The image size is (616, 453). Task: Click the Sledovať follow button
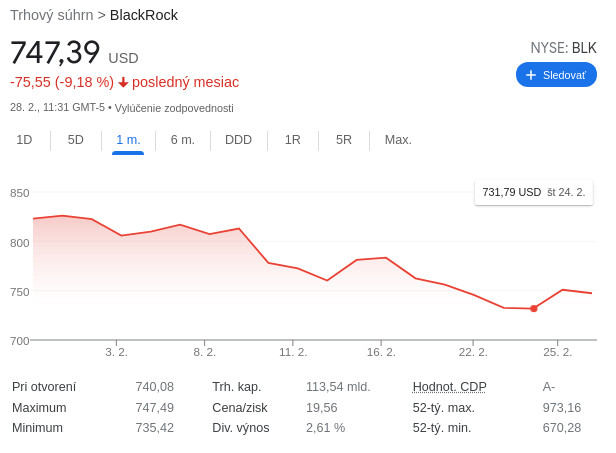[556, 75]
